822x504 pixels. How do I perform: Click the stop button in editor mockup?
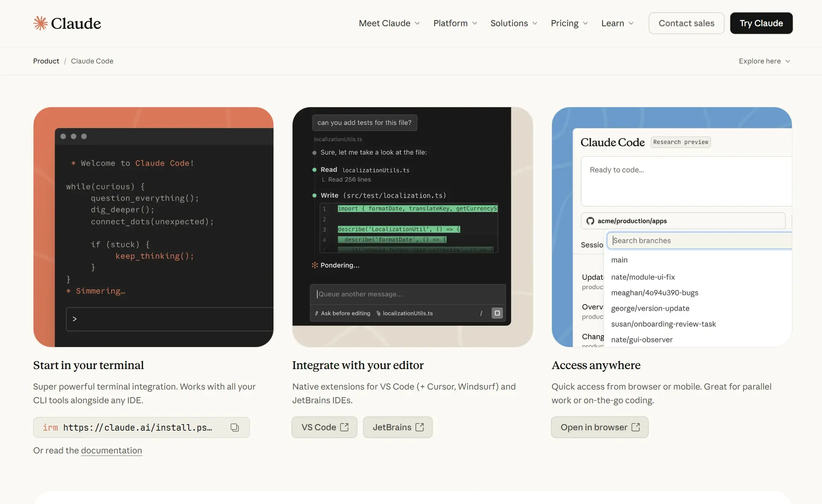coord(497,313)
